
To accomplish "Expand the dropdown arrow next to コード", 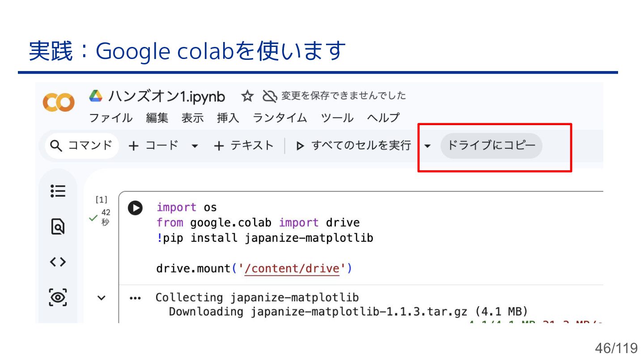I will coord(195,146).
